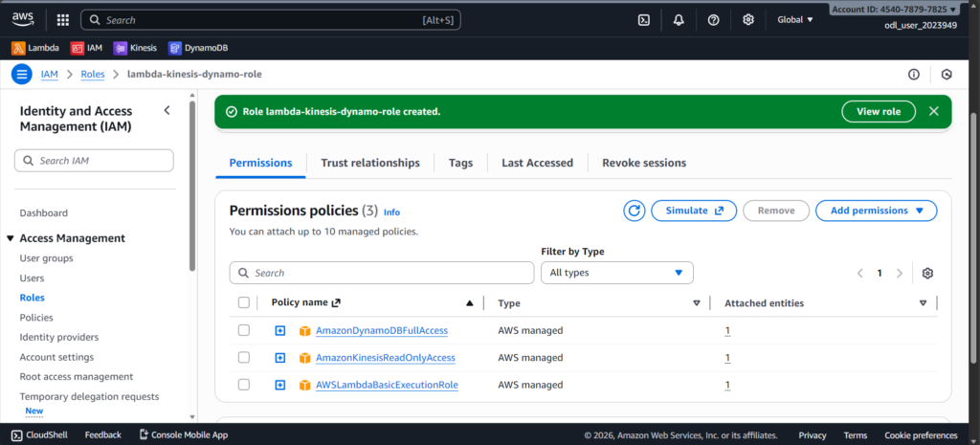Viewport: 980px width, 445px height.
Task: Check the AmazonDynamoDBFullAccess policy checkbox
Action: point(243,330)
